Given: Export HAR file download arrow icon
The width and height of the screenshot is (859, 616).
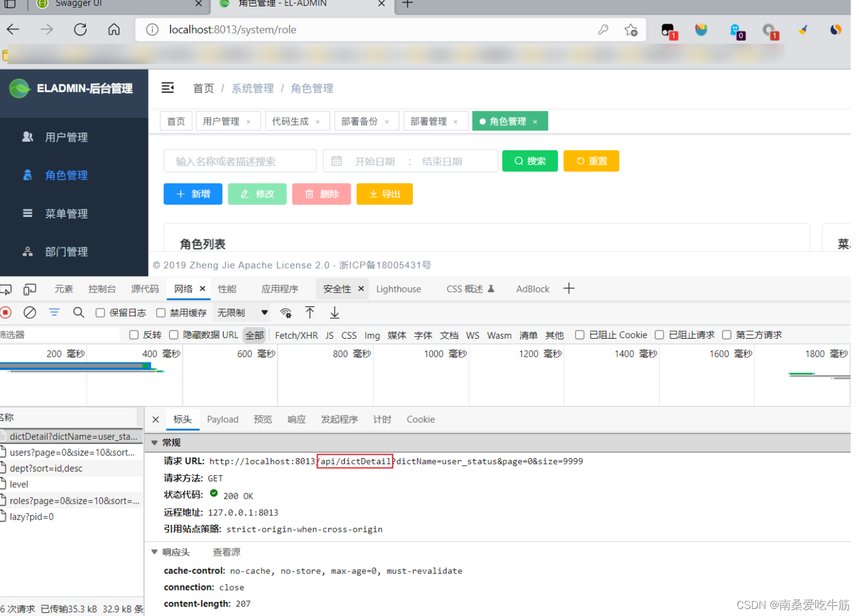Looking at the screenshot, I should coord(335,313).
